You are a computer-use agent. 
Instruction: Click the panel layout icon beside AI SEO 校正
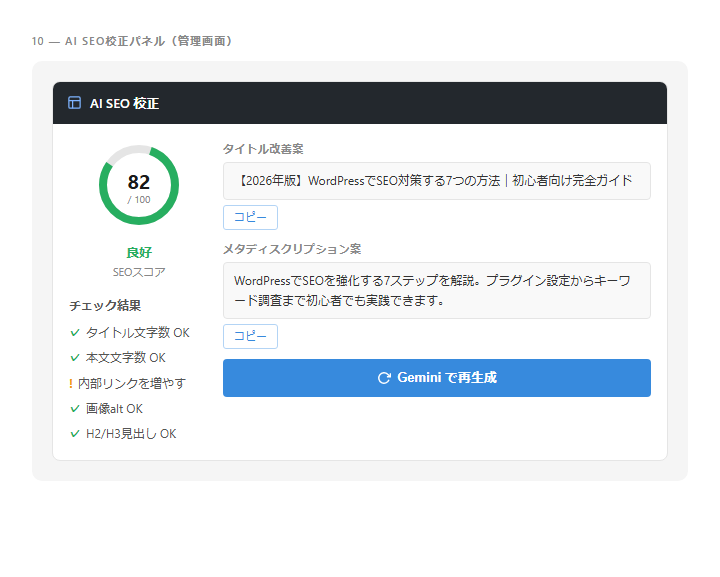point(74,103)
